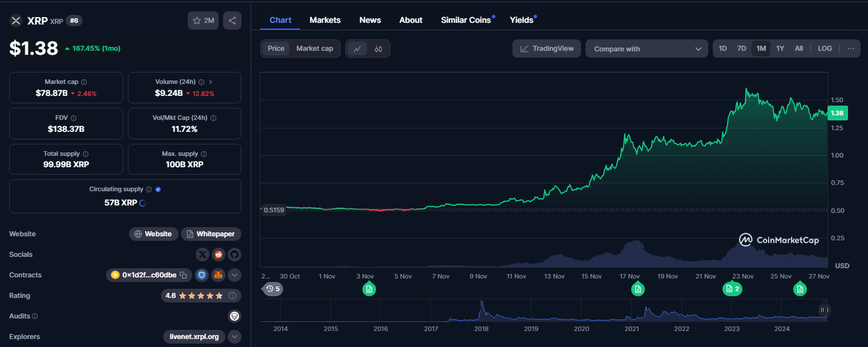
Task: Open event marker showing 2 under 23 Nov
Action: point(732,289)
